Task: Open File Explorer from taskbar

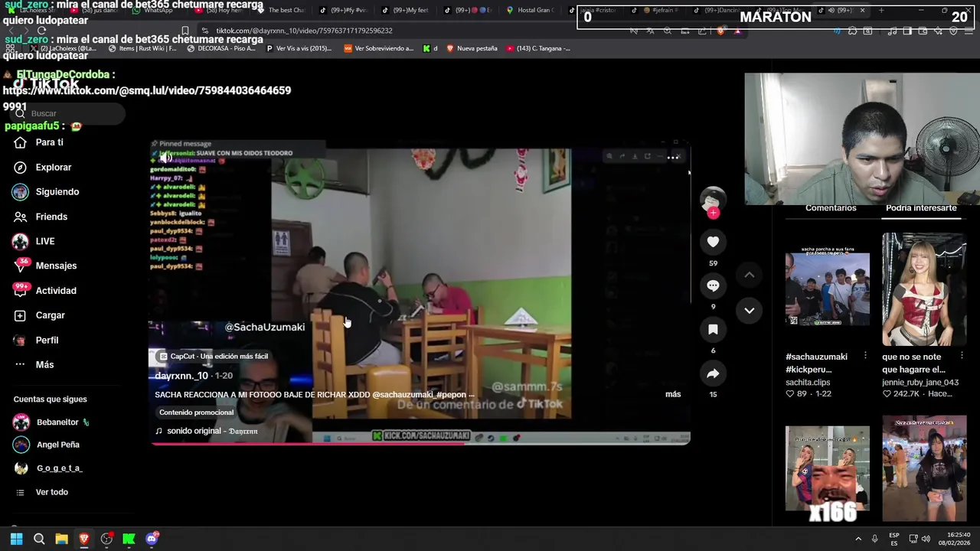Action: tap(61, 539)
